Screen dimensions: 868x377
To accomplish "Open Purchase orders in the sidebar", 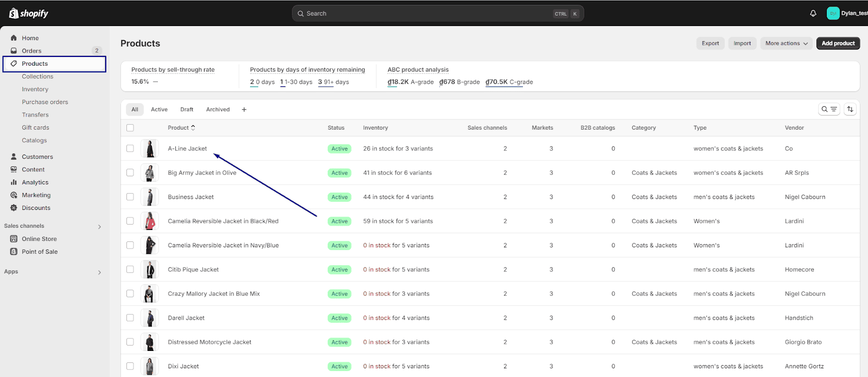I will coord(45,102).
